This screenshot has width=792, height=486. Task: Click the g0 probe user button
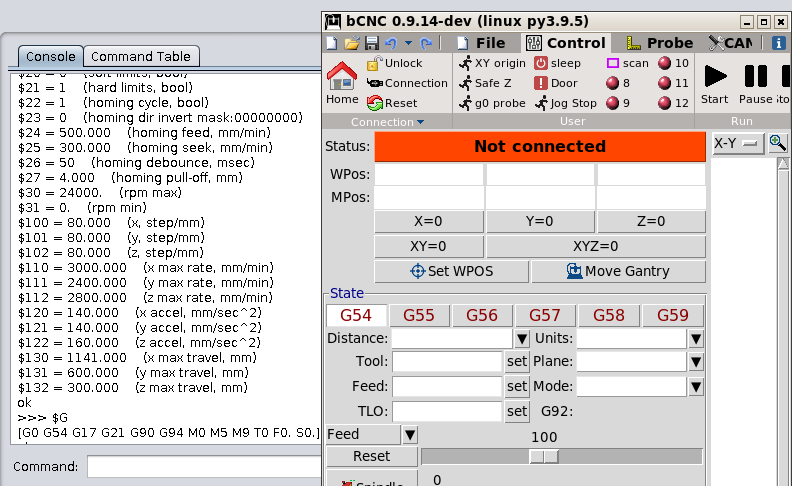coord(492,103)
